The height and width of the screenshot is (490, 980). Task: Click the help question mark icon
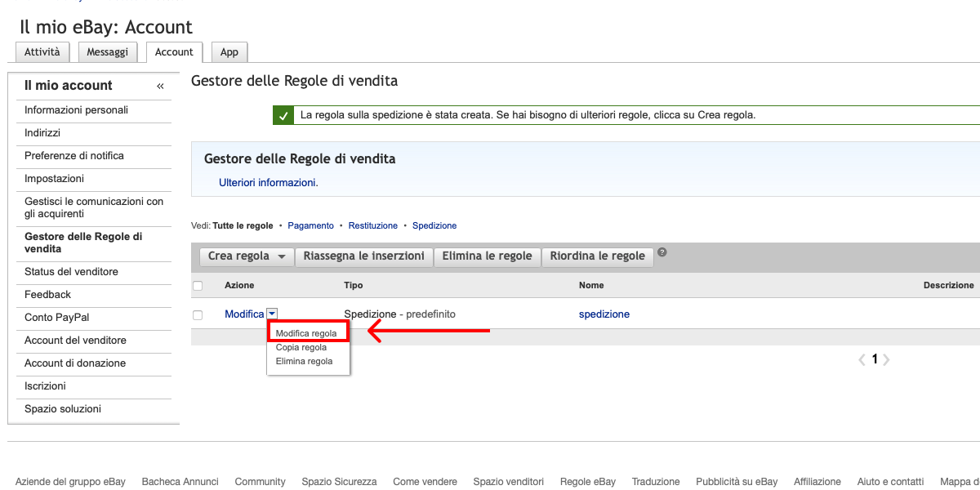click(662, 252)
